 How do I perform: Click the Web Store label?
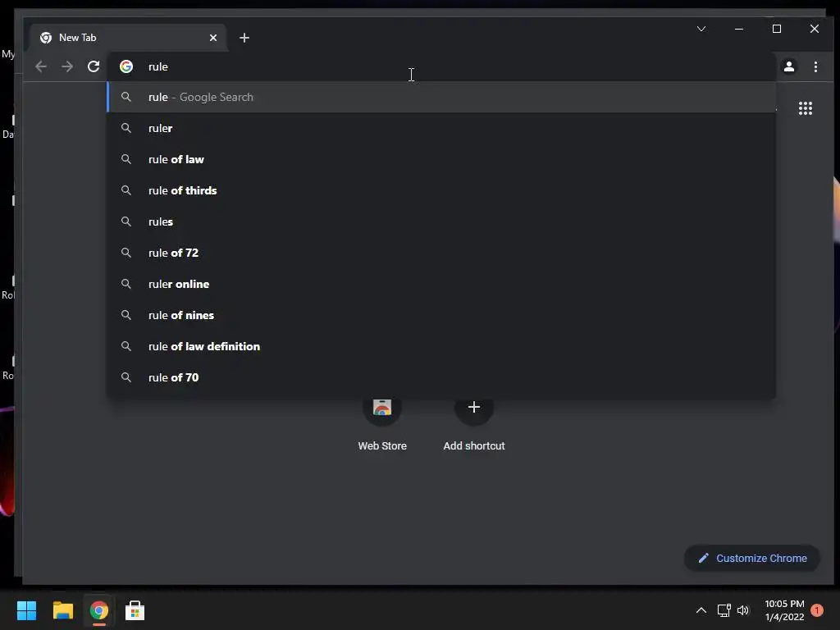(x=382, y=445)
